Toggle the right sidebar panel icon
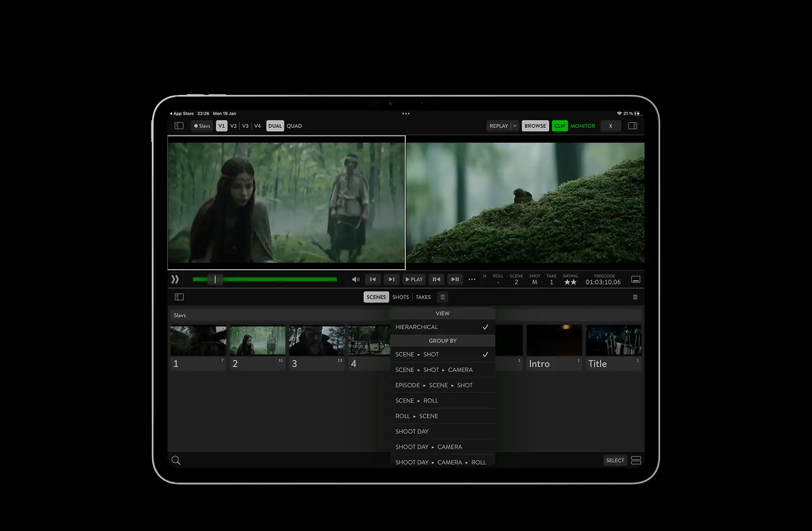Image resolution: width=812 pixels, height=531 pixels. coord(633,126)
